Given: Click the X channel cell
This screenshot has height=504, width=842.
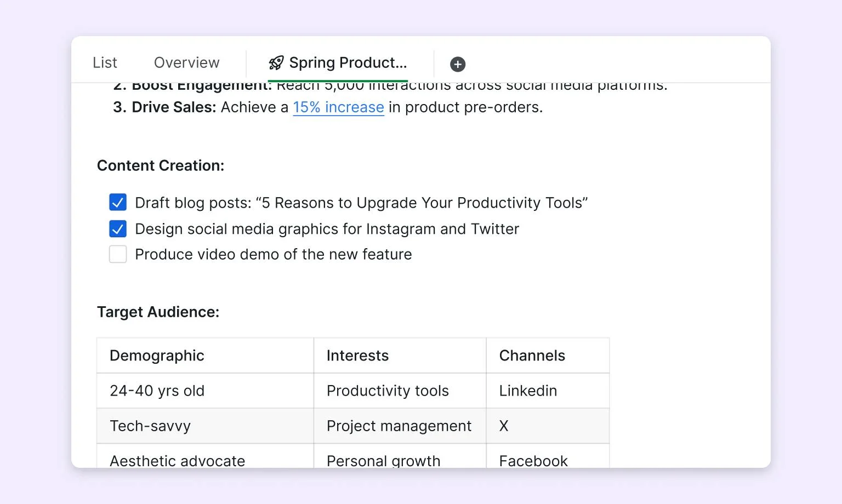Looking at the screenshot, I should point(548,426).
